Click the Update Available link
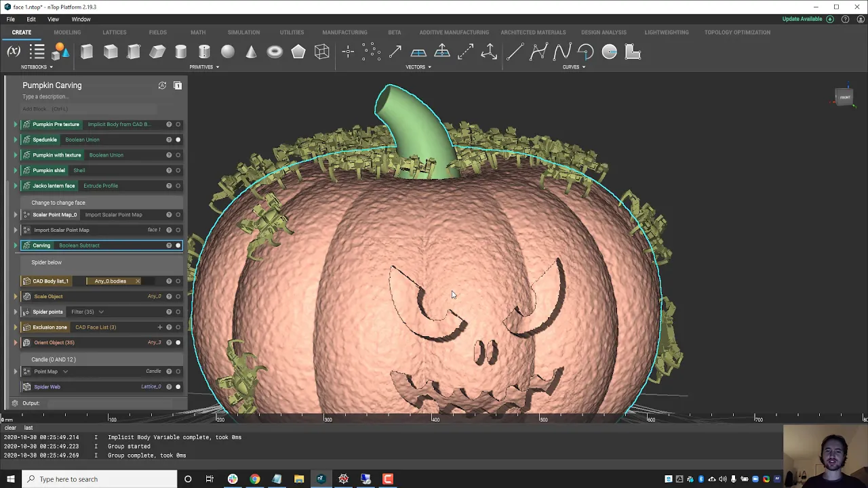Image resolution: width=868 pixels, height=488 pixels. tap(802, 19)
